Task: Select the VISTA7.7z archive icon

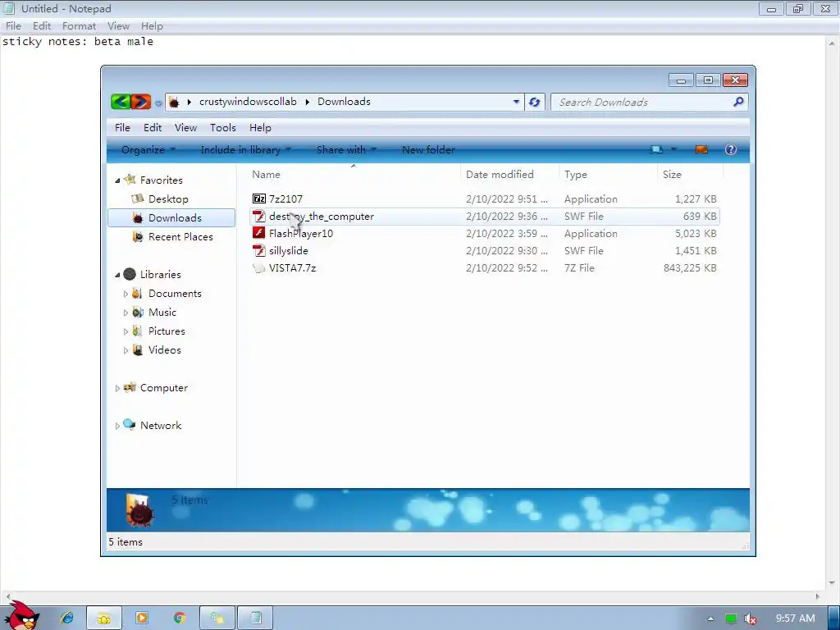Action: coord(259,268)
